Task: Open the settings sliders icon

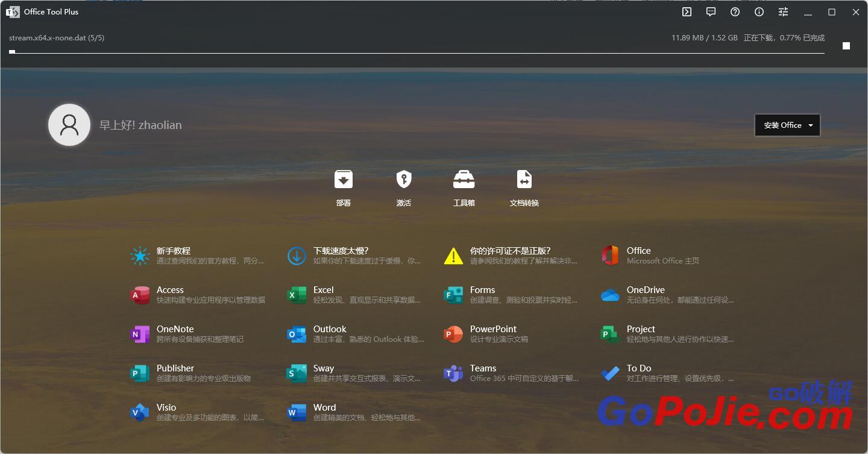Action: point(783,11)
